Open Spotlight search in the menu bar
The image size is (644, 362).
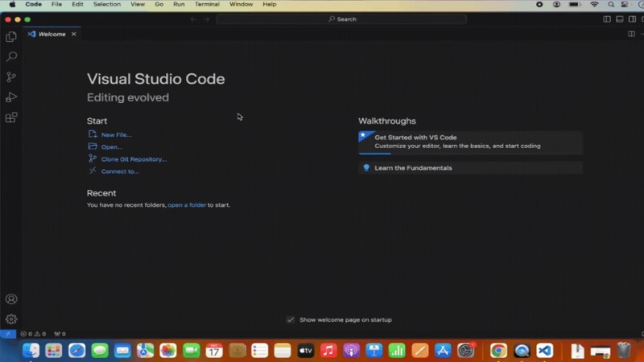click(x=611, y=5)
